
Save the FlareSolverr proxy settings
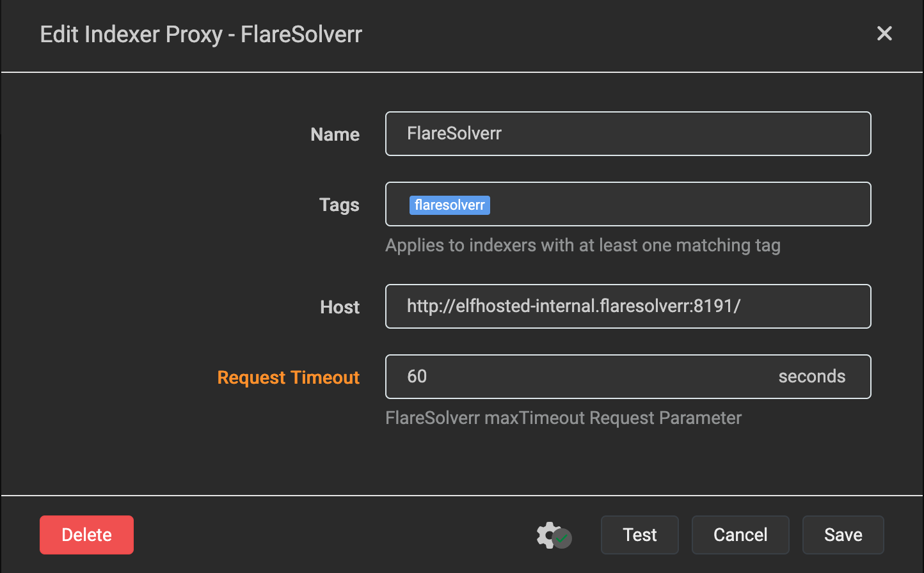click(843, 535)
